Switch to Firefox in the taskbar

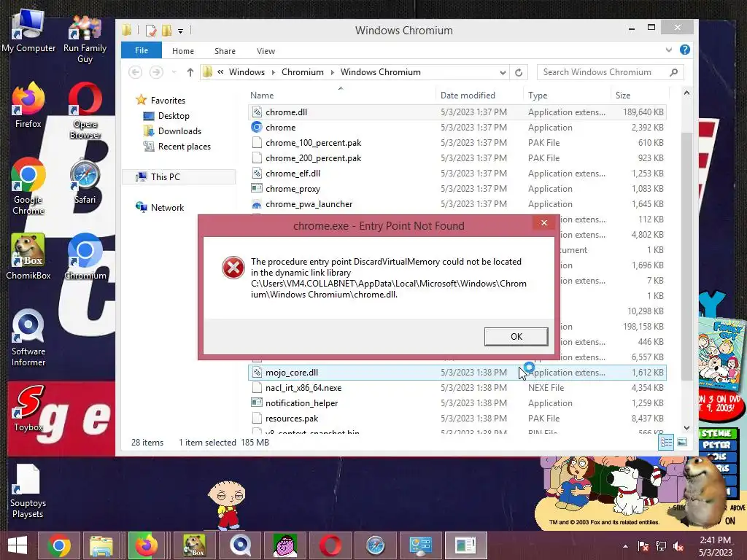pos(146,545)
